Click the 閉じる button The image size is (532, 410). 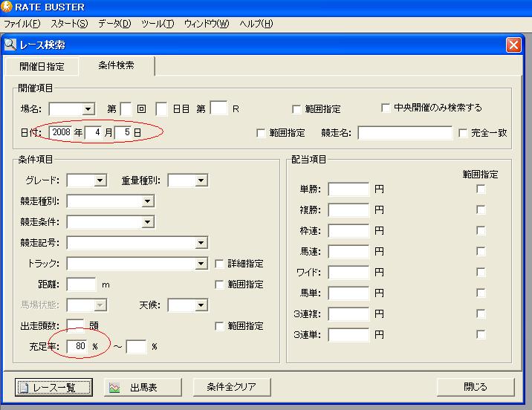(476, 387)
